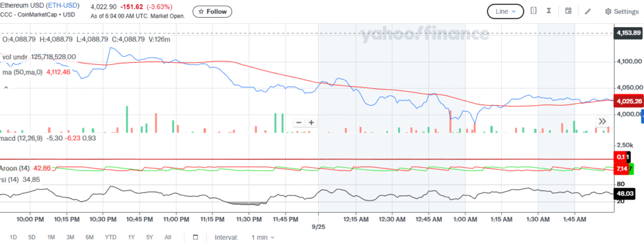Click the star Follow button
644x244 pixels.
[213, 11]
